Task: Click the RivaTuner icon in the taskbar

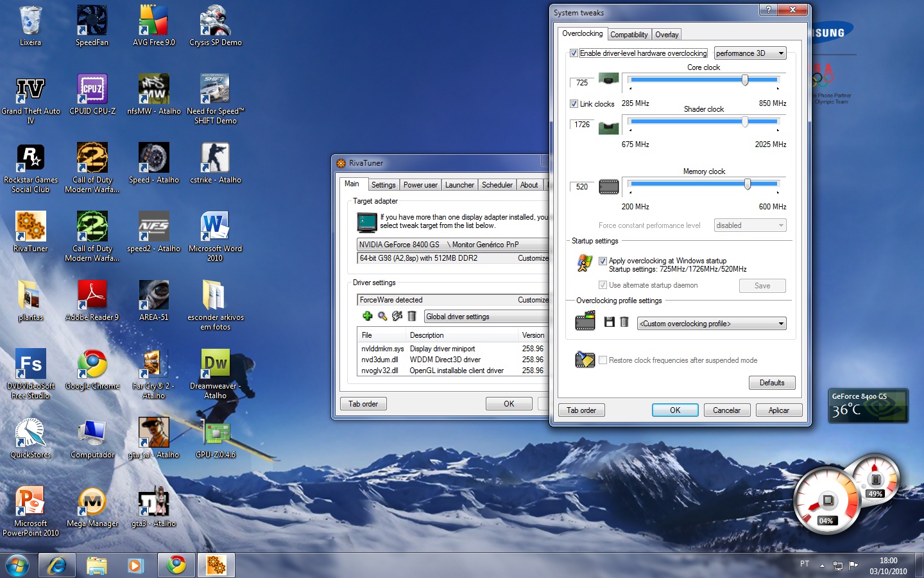Action: [216, 565]
